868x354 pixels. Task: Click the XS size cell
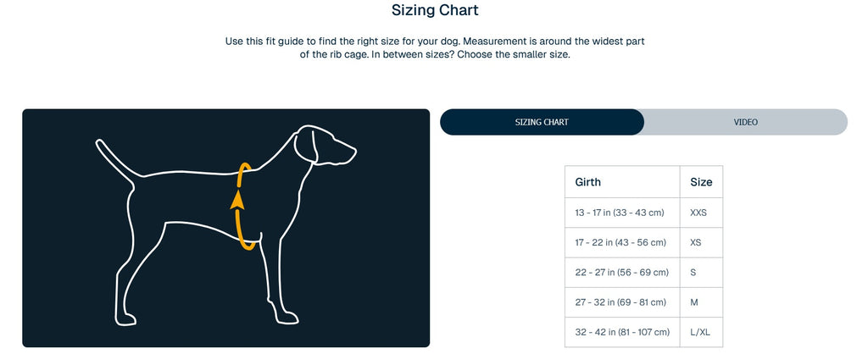coord(696,242)
